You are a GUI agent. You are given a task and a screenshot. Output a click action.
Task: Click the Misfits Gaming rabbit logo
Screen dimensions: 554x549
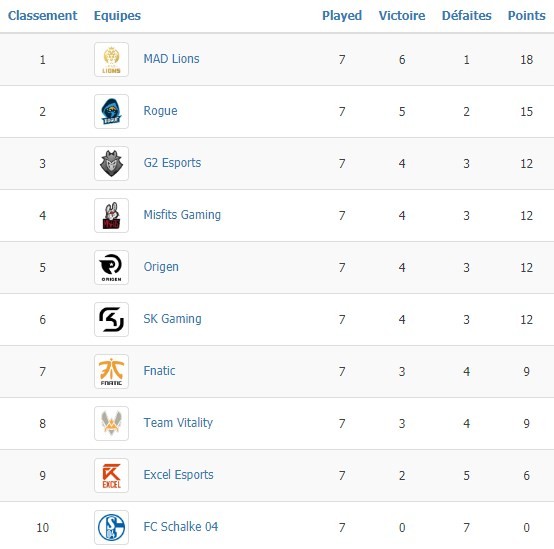pyautogui.click(x=111, y=216)
